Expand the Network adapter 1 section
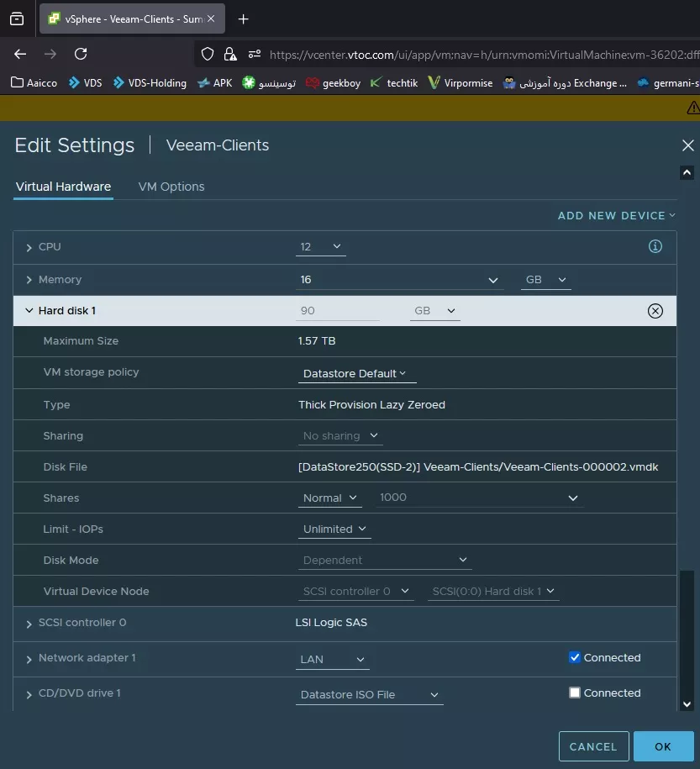This screenshot has width=700, height=769. tap(29, 659)
